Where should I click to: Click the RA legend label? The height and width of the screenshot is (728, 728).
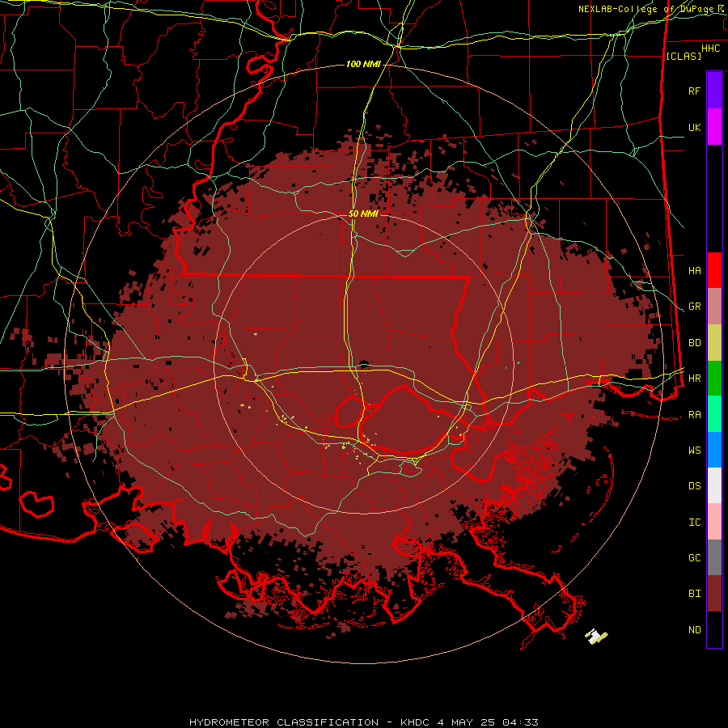[694, 415]
